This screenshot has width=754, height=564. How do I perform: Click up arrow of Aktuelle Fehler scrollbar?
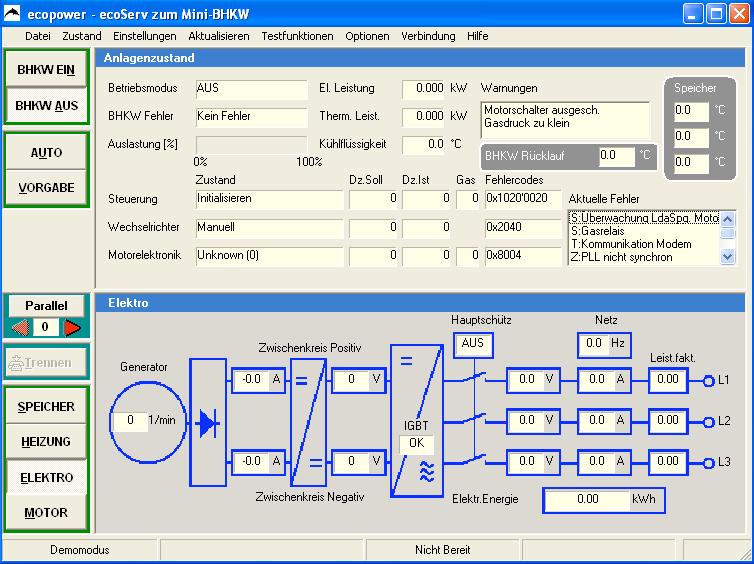pyautogui.click(x=728, y=219)
